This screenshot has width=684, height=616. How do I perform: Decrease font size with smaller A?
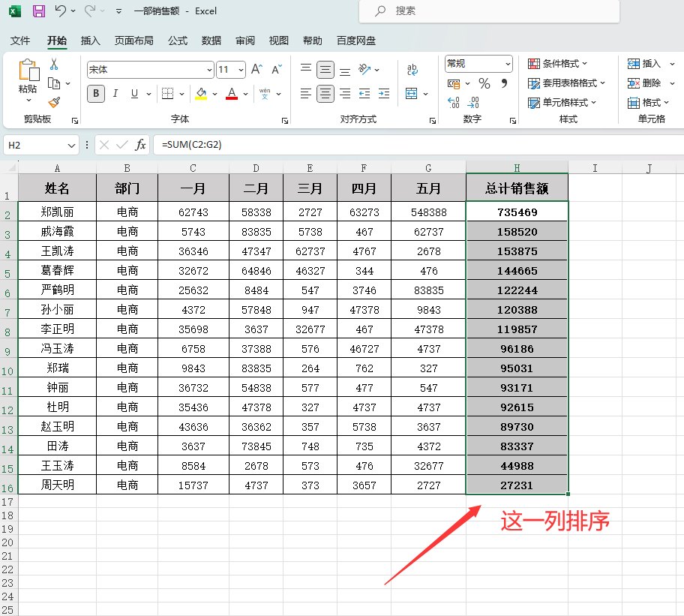tap(277, 69)
